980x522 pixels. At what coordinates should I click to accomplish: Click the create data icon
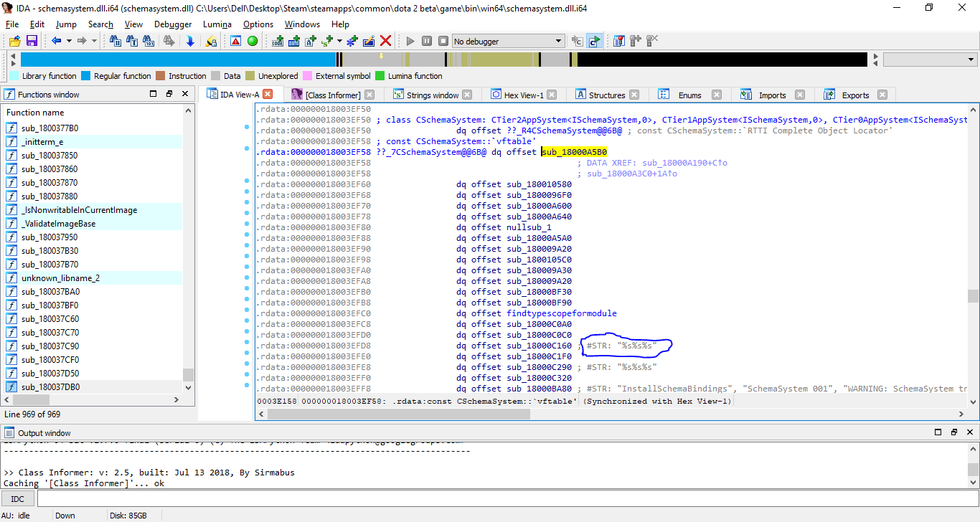[293, 41]
